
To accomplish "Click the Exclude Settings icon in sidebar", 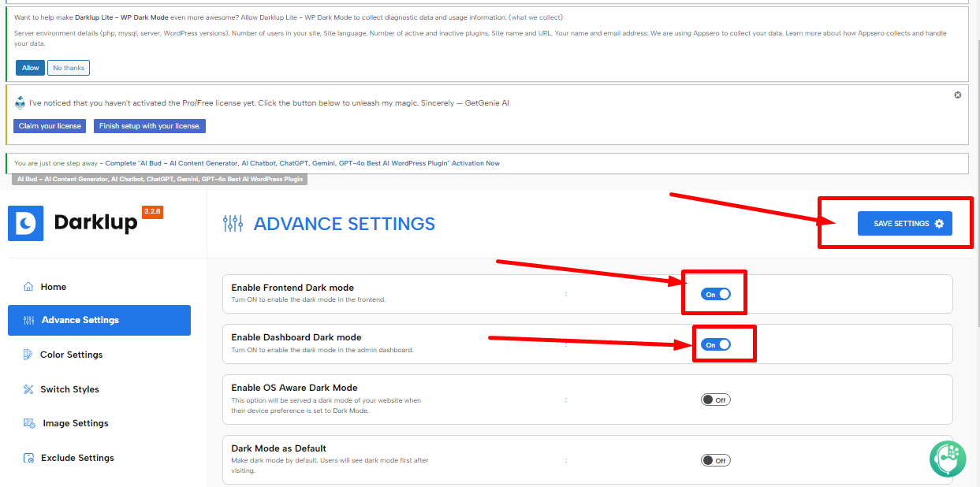I will [x=29, y=458].
